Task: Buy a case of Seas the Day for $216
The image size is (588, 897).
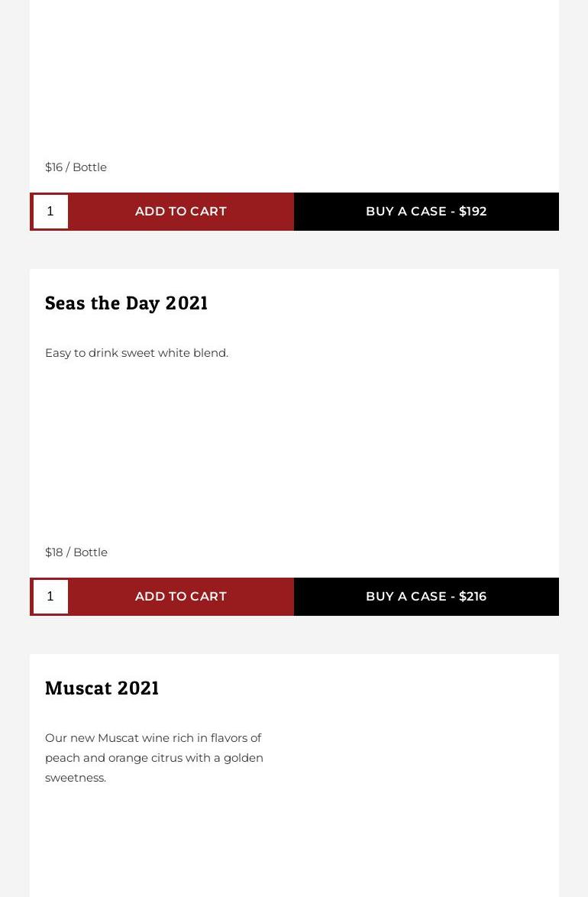Action: click(x=426, y=597)
